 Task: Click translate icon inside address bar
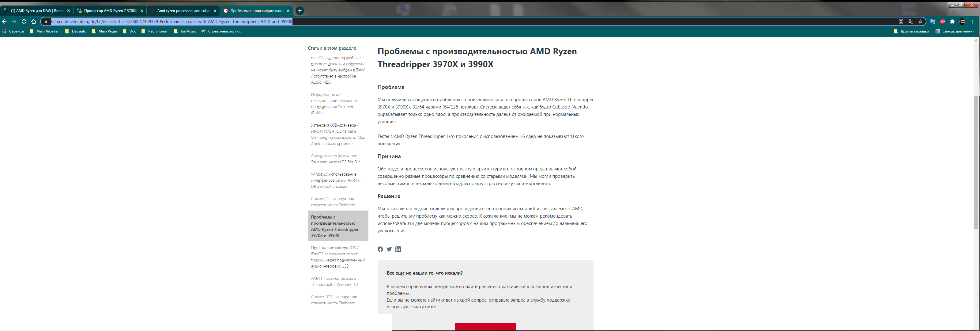point(911,22)
